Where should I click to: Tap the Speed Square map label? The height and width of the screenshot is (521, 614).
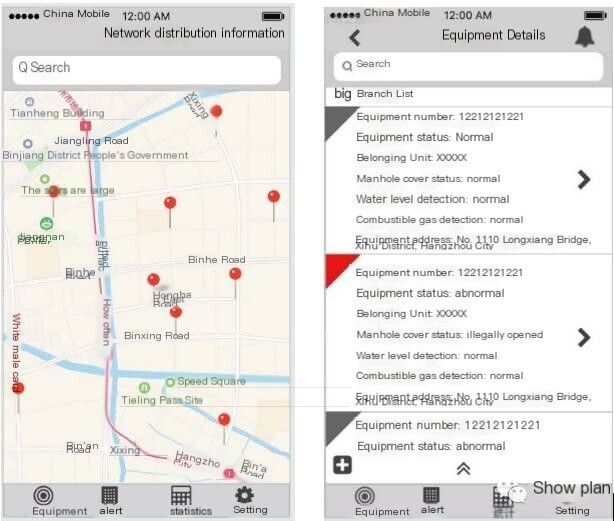(x=211, y=381)
